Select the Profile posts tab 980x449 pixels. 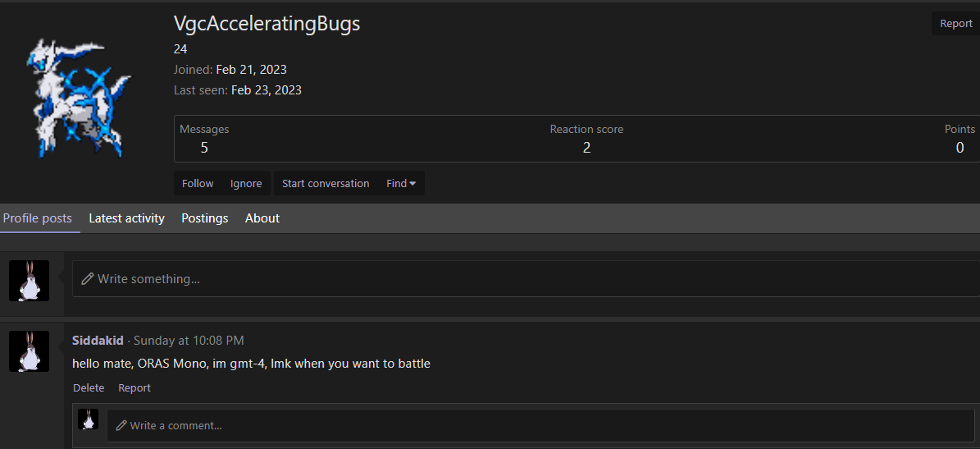(x=38, y=218)
